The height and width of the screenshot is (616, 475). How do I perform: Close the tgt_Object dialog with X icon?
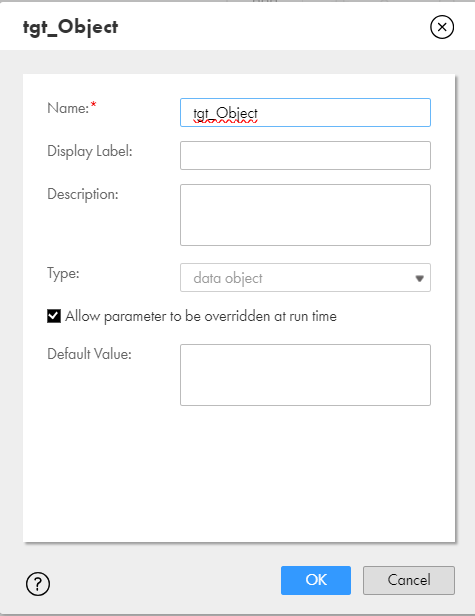(442, 27)
